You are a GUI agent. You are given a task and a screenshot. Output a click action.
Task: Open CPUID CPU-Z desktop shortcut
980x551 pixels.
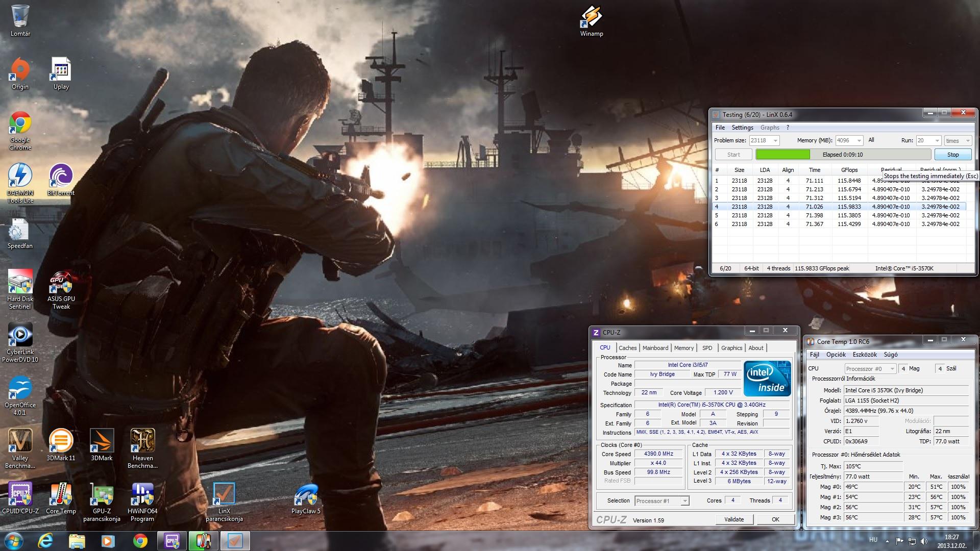[x=20, y=498]
